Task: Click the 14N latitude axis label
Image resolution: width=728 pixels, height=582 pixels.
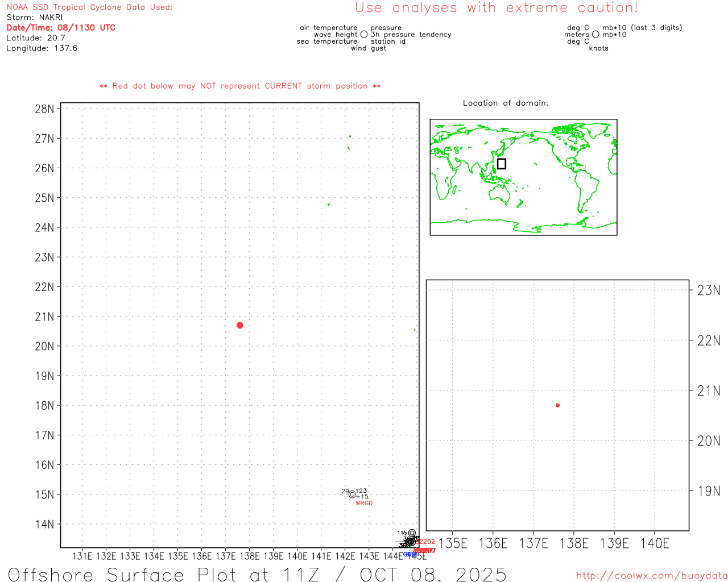Action: pos(44,525)
